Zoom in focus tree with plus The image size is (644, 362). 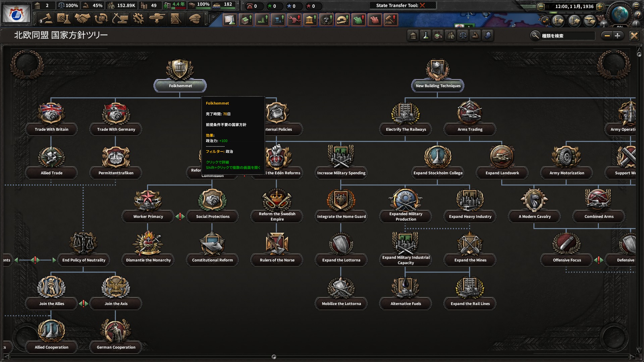[x=618, y=36]
